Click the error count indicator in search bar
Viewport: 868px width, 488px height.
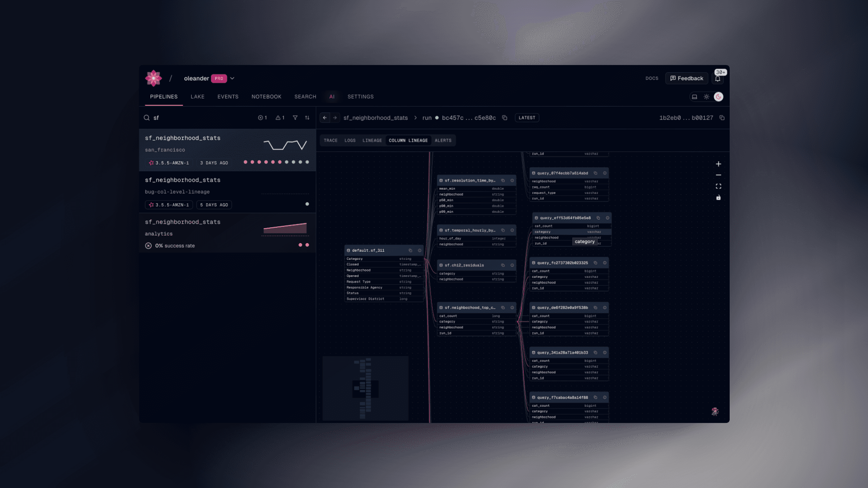click(x=261, y=117)
